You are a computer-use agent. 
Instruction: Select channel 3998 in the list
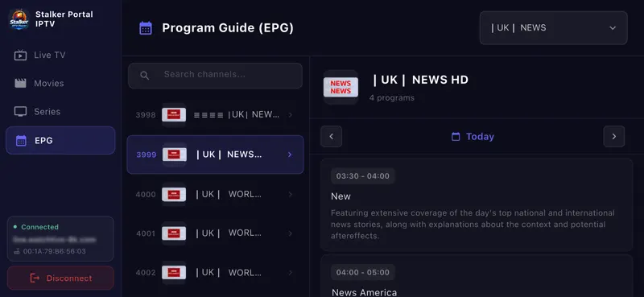(x=215, y=115)
